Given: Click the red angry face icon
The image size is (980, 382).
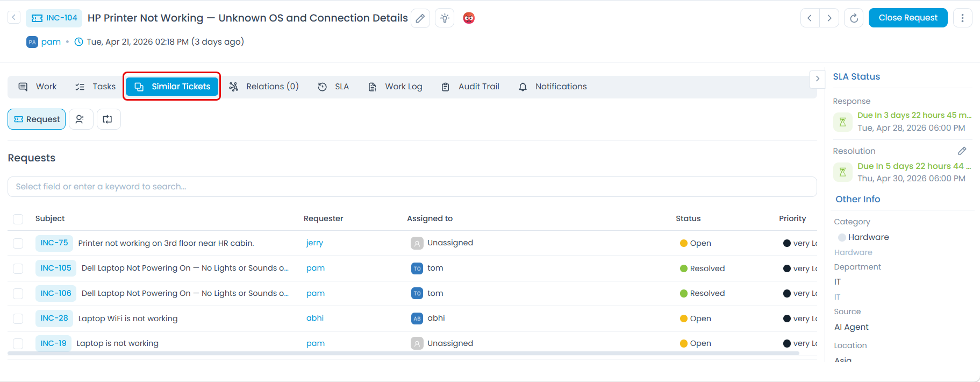Looking at the screenshot, I should [469, 18].
